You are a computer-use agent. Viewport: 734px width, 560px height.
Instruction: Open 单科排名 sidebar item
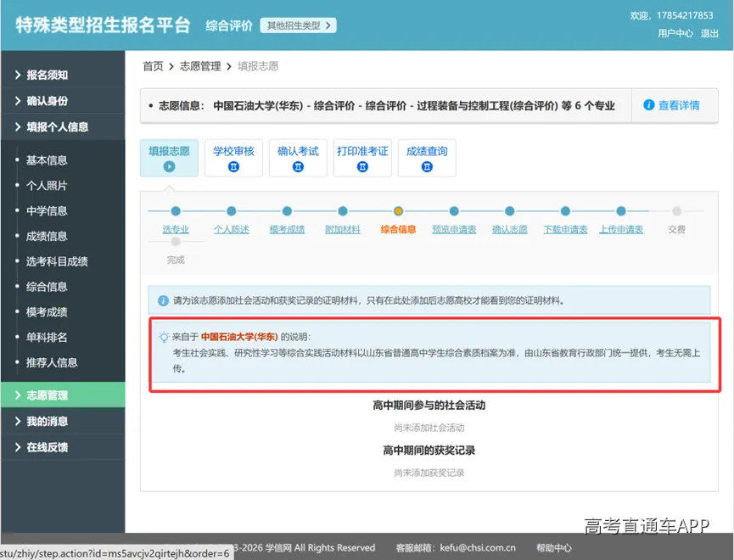coord(47,337)
